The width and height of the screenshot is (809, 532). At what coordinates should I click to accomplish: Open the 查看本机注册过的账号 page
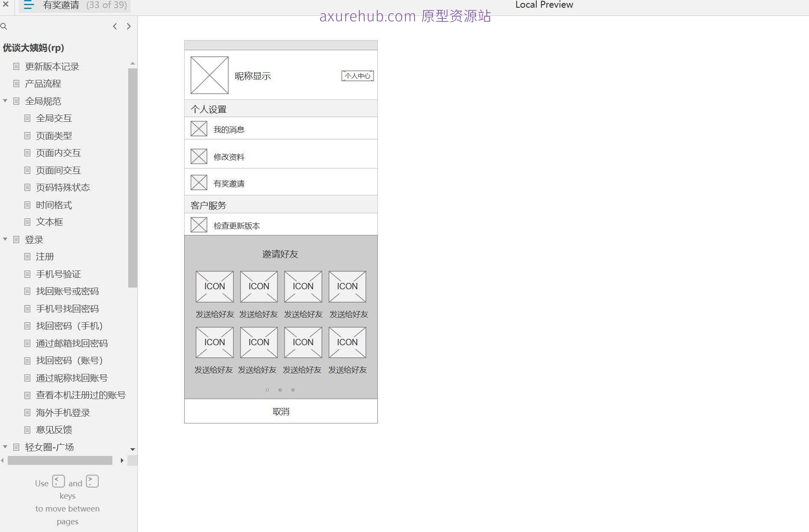(x=81, y=395)
